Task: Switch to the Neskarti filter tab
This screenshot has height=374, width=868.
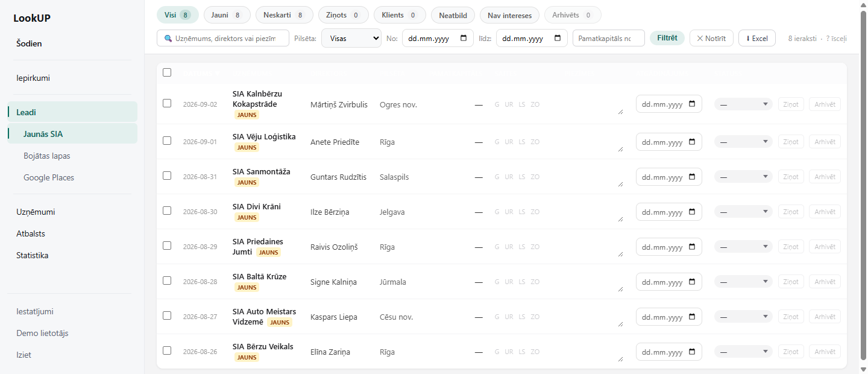Action: point(284,15)
